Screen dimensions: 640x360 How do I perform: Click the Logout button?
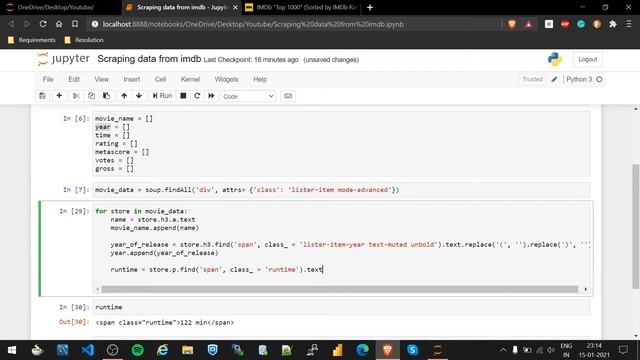(587, 59)
